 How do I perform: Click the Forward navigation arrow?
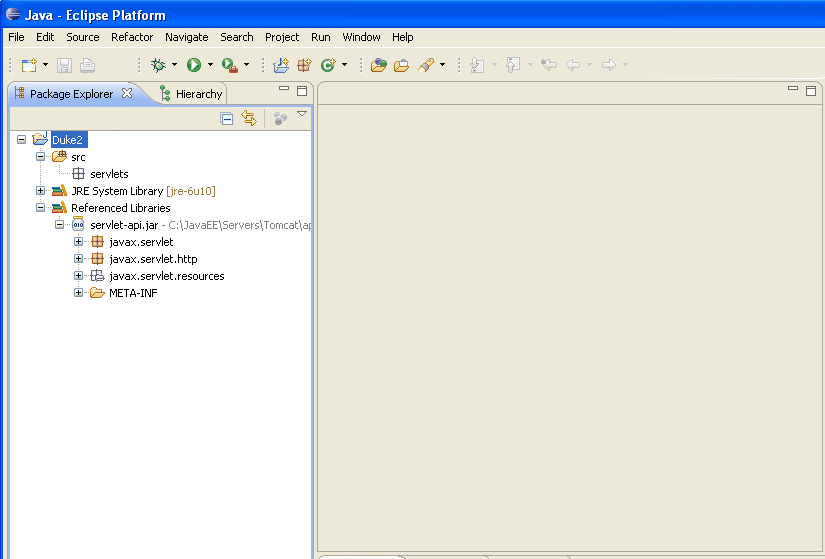[609, 65]
